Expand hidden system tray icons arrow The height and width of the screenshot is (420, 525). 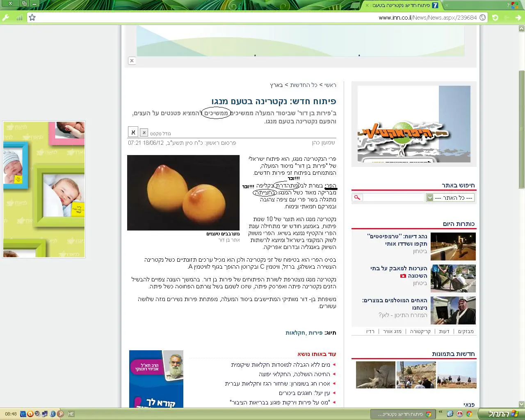click(60, 414)
